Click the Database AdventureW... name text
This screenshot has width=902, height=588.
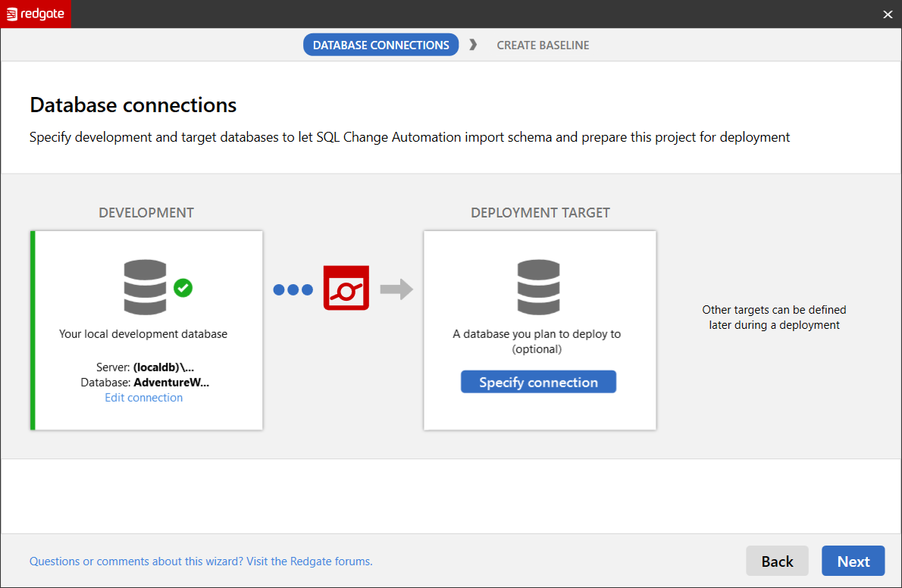pyautogui.click(x=171, y=383)
